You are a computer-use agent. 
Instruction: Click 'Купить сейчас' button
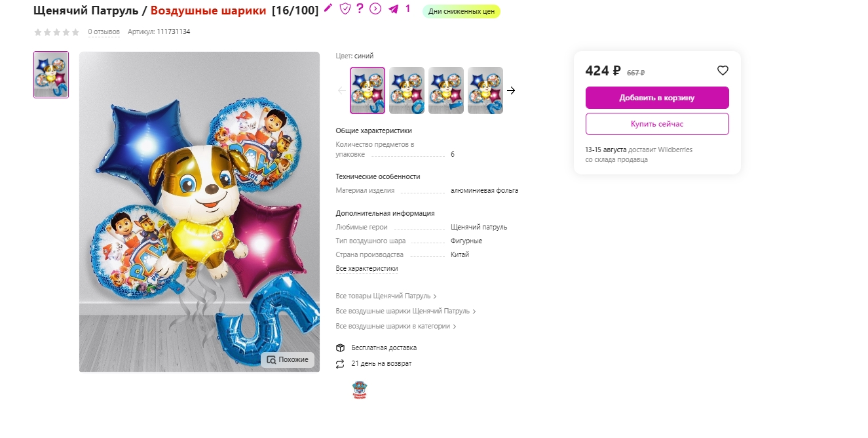[657, 124]
